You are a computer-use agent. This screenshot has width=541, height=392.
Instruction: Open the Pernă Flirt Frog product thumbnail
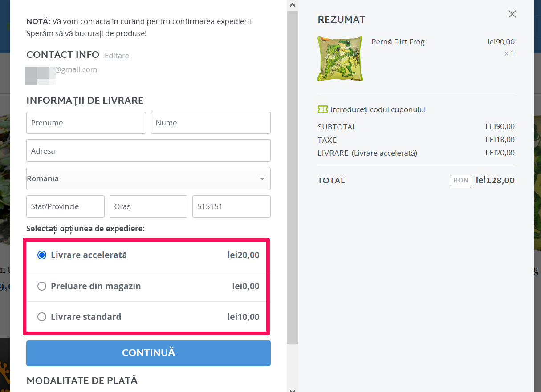[340, 59]
